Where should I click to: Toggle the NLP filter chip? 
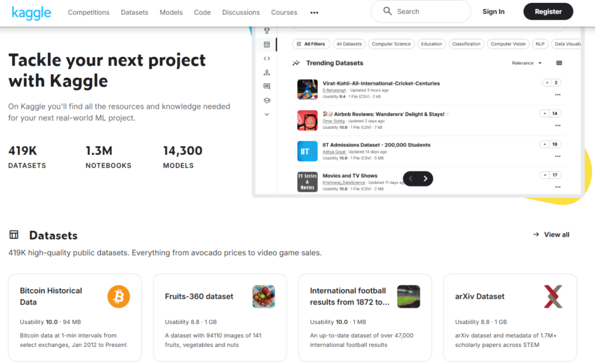click(540, 44)
